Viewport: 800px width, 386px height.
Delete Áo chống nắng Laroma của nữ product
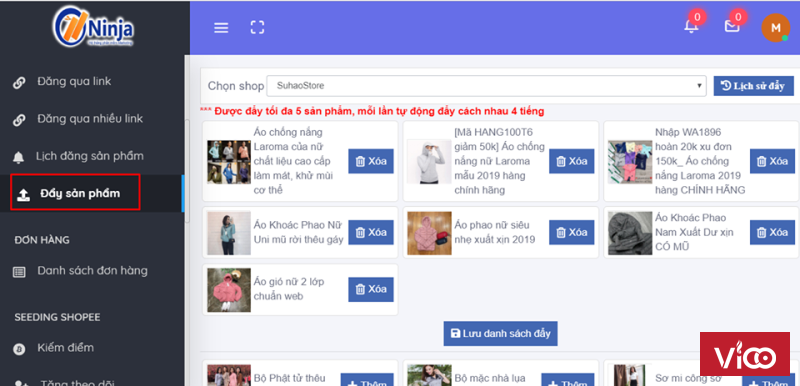point(371,161)
